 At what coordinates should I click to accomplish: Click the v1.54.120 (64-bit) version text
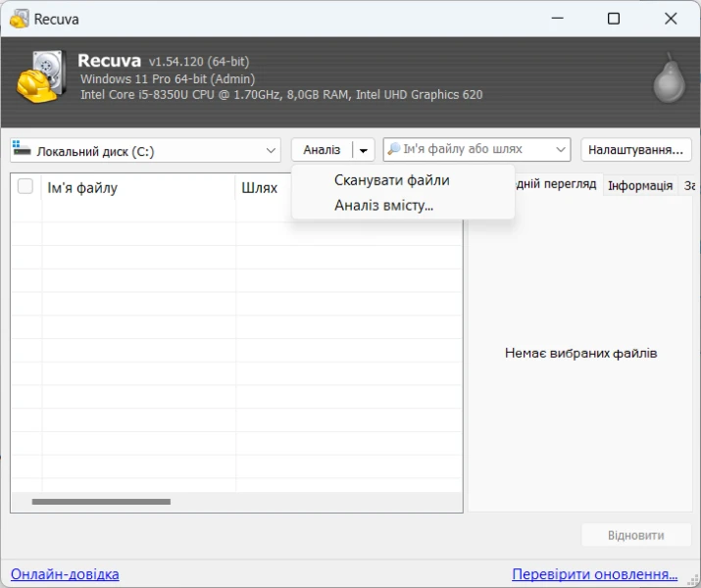click(x=199, y=61)
